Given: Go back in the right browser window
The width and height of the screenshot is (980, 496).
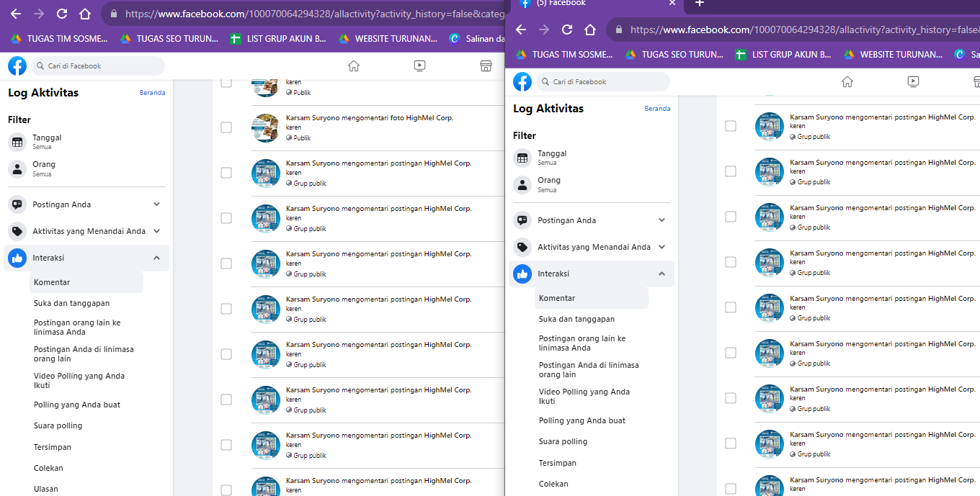Looking at the screenshot, I should tap(521, 30).
